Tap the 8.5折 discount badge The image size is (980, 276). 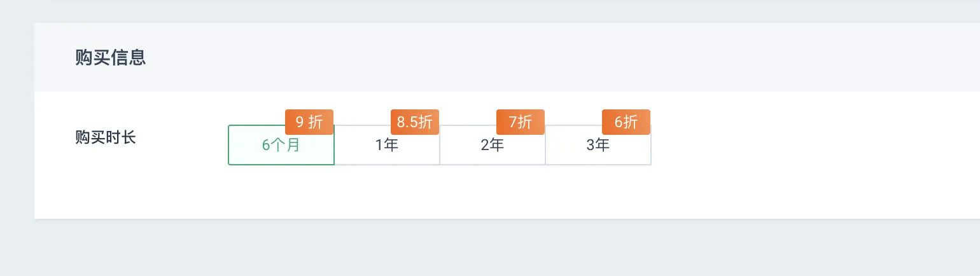click(x=415, y=122)
